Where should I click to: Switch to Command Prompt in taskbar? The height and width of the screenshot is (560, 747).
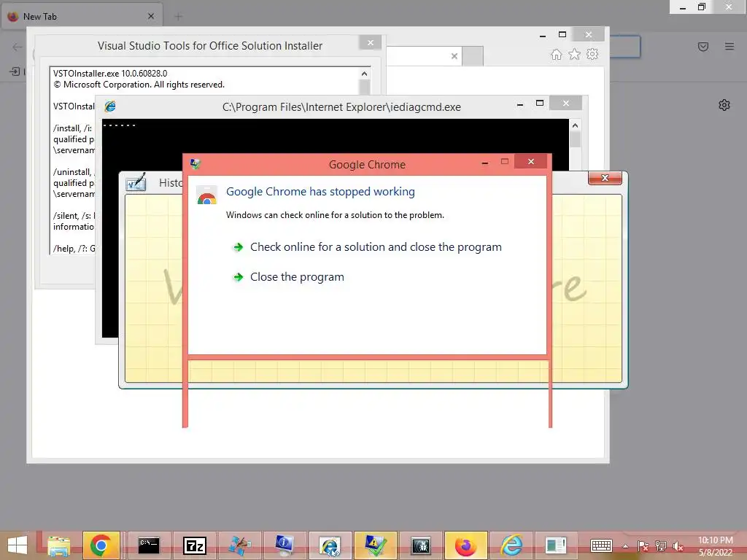(149, 545)
